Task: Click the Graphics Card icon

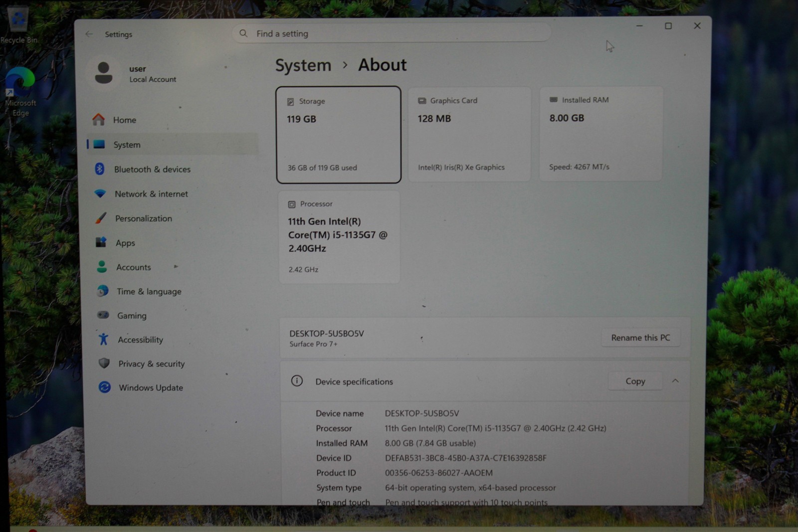Action: [x=422, y=101]
